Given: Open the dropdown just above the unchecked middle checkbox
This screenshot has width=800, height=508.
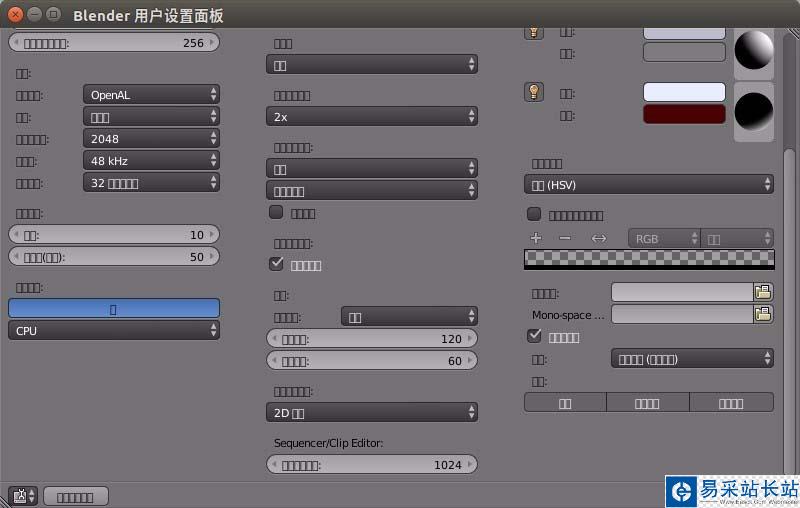Looking at the screenshot, I should [372, 190].
